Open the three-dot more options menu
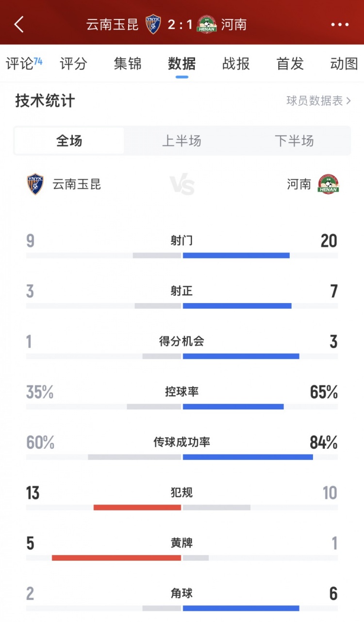The height and width of the screenshot is (622, 364). [x=340, y=25]
